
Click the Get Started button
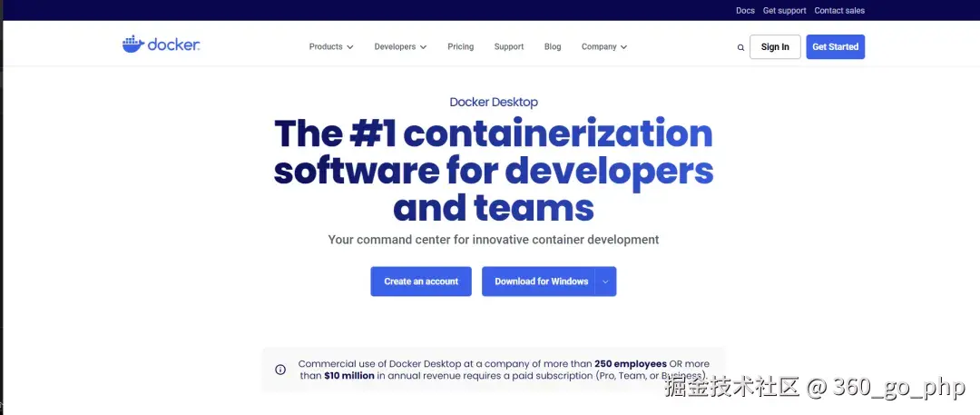point(835,47)
